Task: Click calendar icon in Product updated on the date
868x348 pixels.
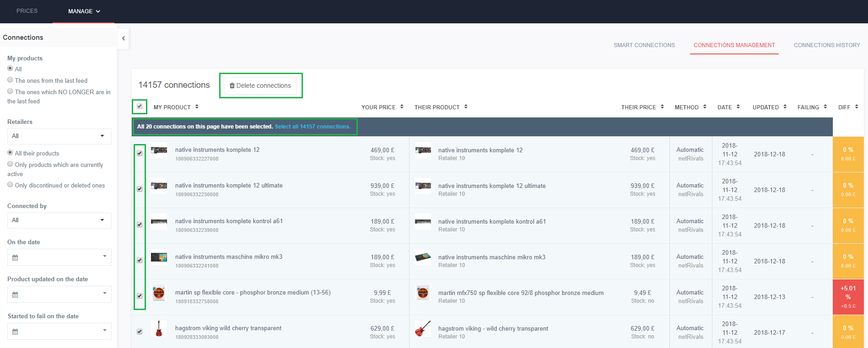Action: (15, 295)
